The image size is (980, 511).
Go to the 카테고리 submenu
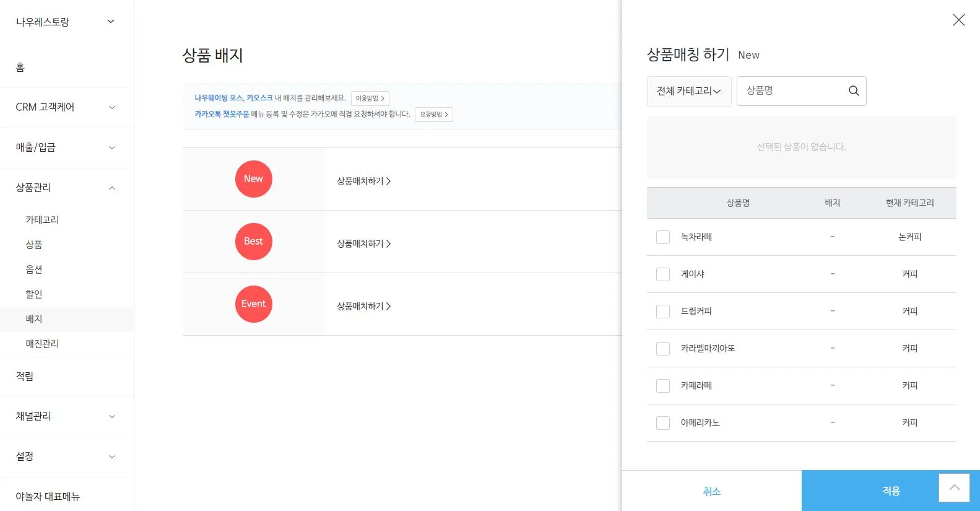(42, 220)
